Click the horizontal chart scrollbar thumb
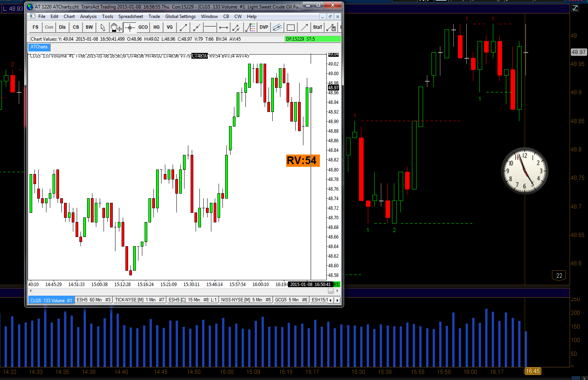 tap(331, 291)
